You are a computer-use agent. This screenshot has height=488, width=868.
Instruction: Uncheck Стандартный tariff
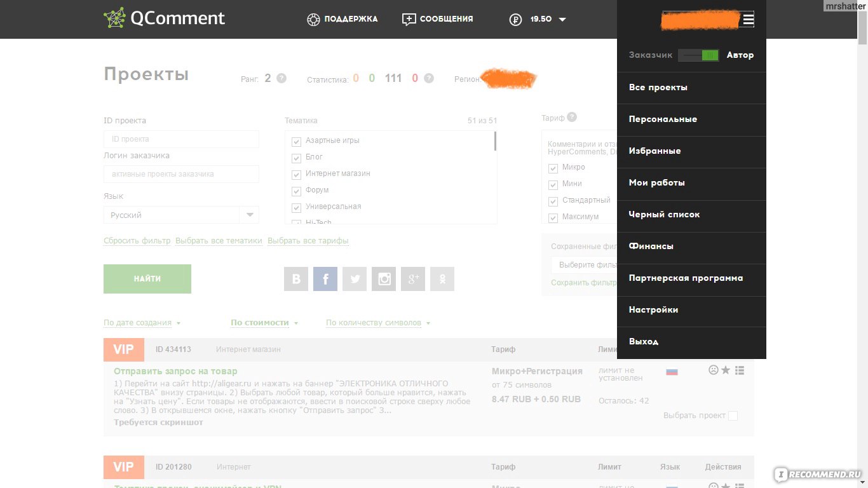point(553,201)
